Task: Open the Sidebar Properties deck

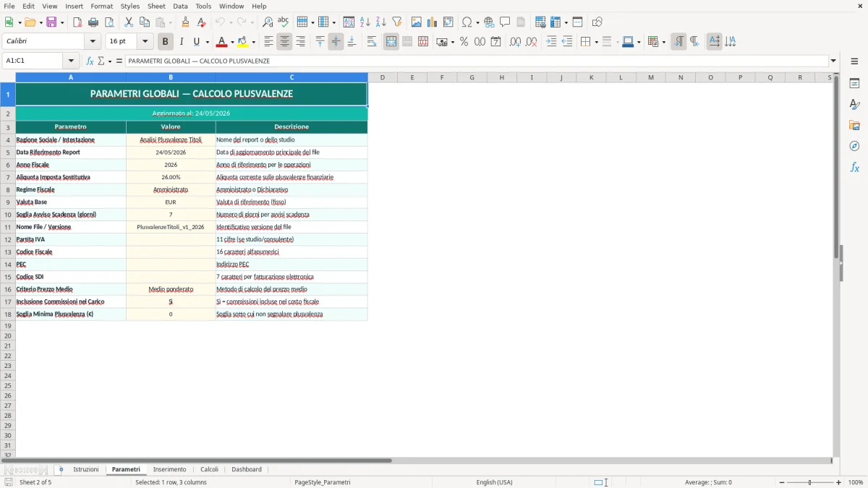Action: point(854,84)
